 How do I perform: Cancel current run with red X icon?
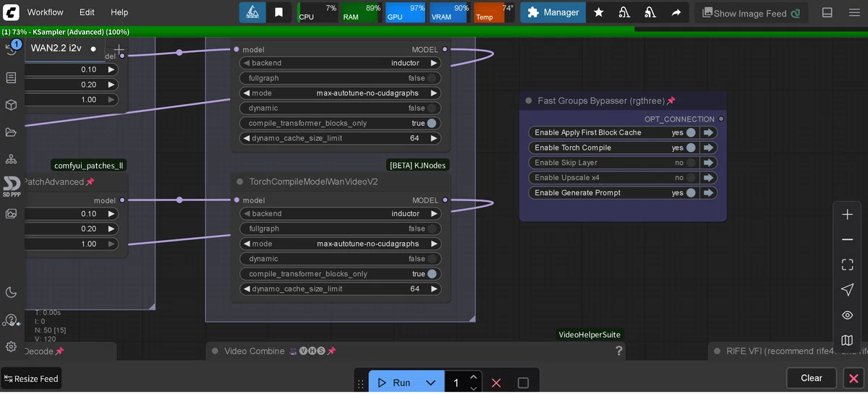[x=496, y=383]
